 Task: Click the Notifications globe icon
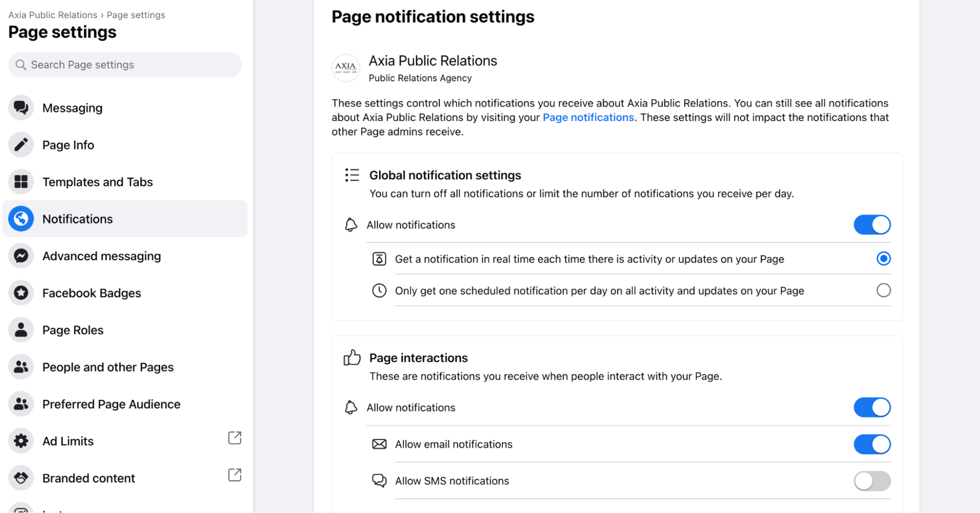[21, 219]
